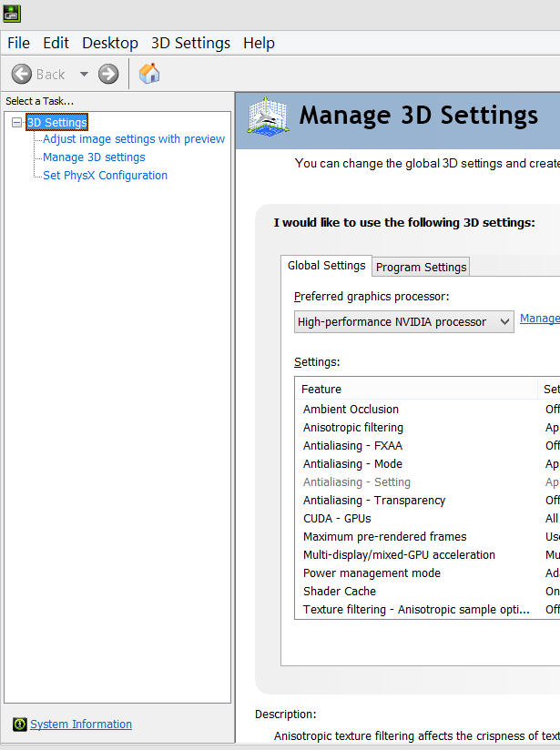This screenshot has height=750, width=560.
Task: Select the Antialiasing - Mode row
Action: click(427, 464)
